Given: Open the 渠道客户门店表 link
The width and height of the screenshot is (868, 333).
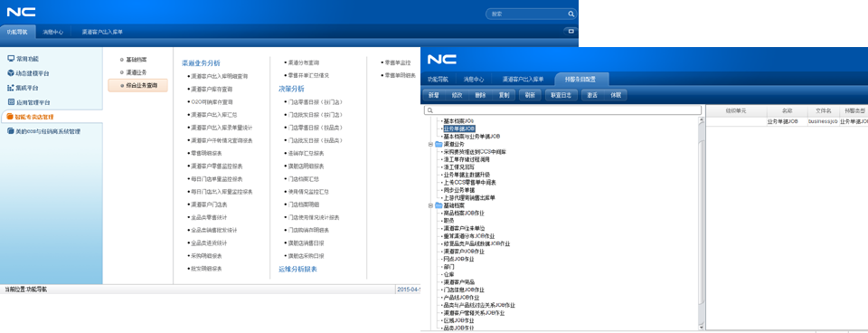Looking at the screenshot, I should pos(209,205).
